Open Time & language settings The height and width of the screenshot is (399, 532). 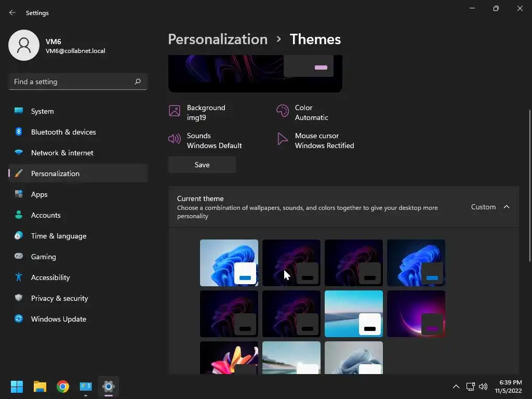78,236
